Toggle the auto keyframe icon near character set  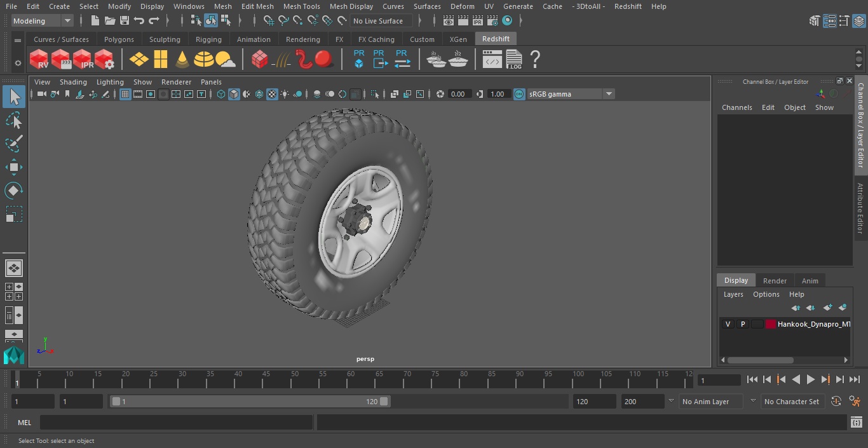(x=836, y=402)
